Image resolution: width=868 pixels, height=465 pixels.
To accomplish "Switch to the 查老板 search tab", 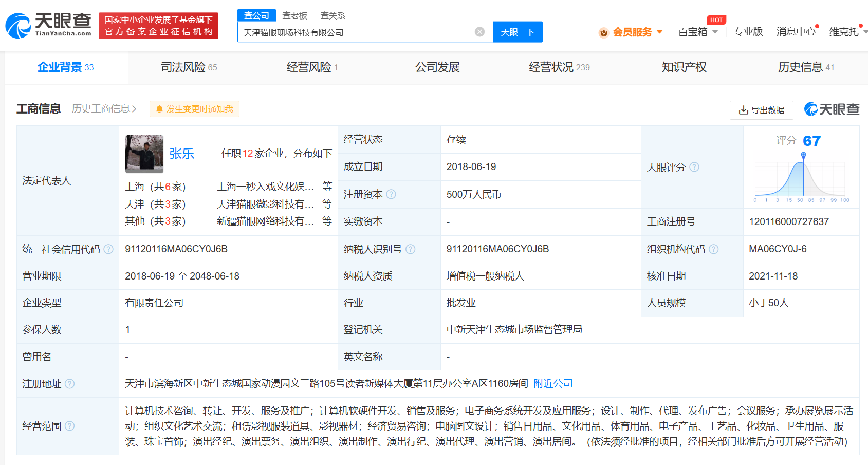I will (295, 15).
